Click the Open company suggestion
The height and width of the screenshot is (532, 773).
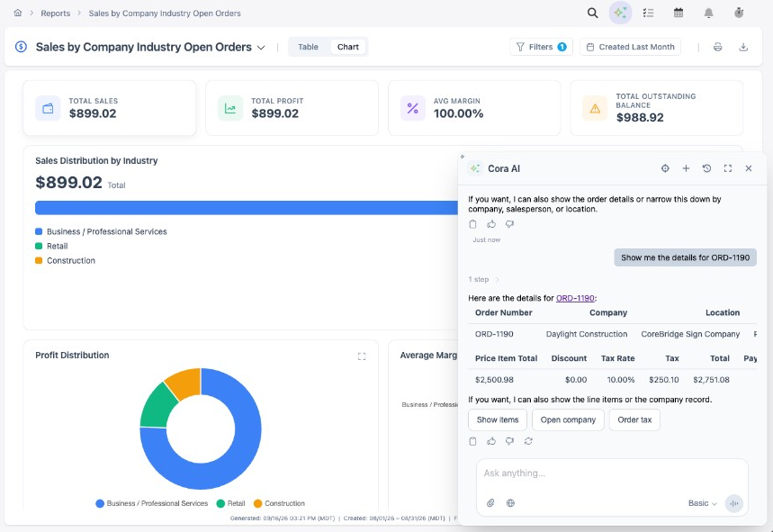coord(568,420)
